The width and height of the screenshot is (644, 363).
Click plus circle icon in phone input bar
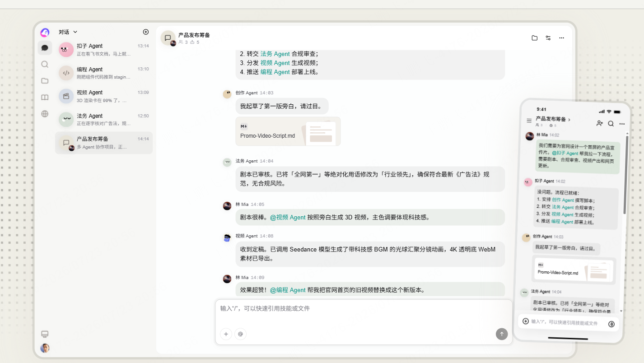526,321
